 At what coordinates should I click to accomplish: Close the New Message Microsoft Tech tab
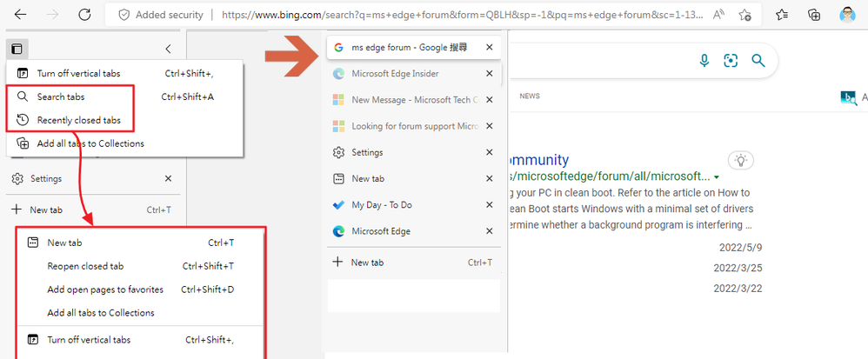pos(490,100)
